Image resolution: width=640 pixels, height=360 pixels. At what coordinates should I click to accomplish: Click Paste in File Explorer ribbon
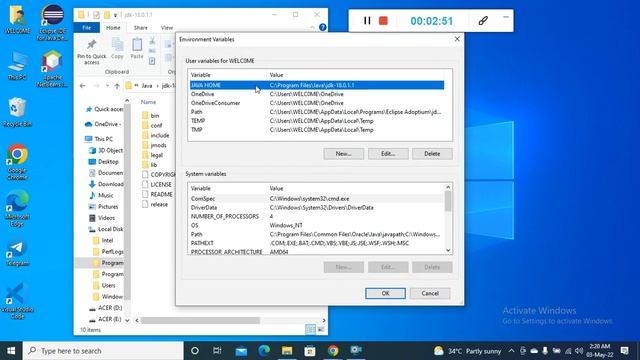(137, 49)
